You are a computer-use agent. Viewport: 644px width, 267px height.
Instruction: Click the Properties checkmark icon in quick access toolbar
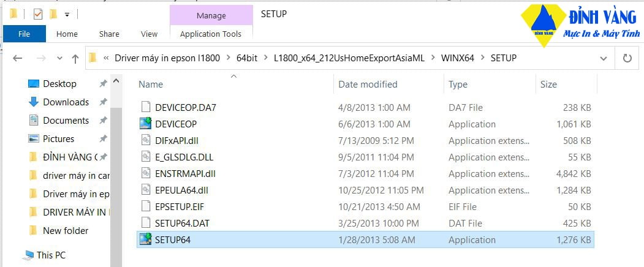tap(38, 14)
